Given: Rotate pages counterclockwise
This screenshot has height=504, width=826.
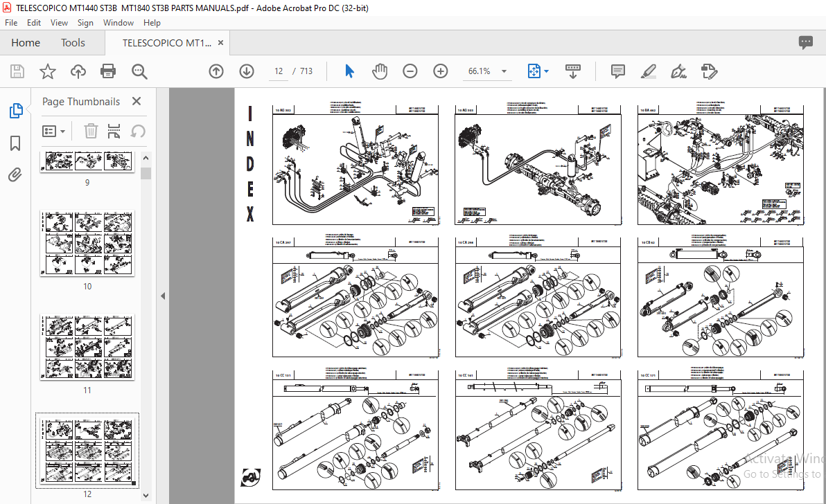Looking at the screenshot, I should pos(138,131).
